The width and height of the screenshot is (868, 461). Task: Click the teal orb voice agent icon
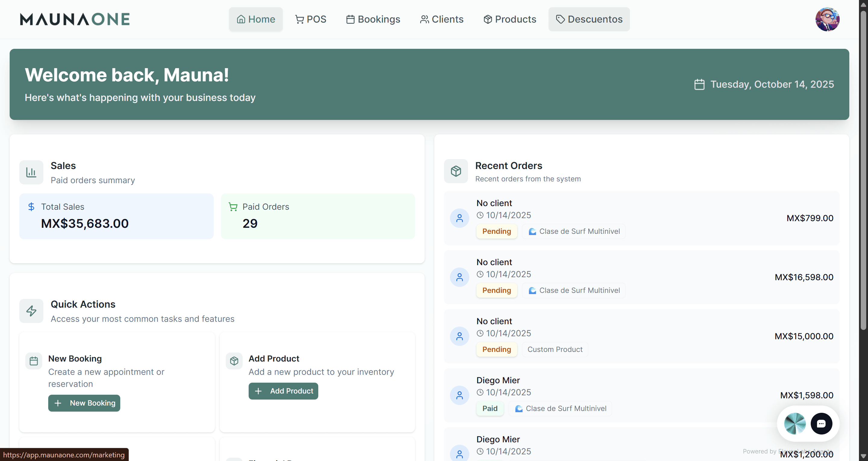point(794,424)
